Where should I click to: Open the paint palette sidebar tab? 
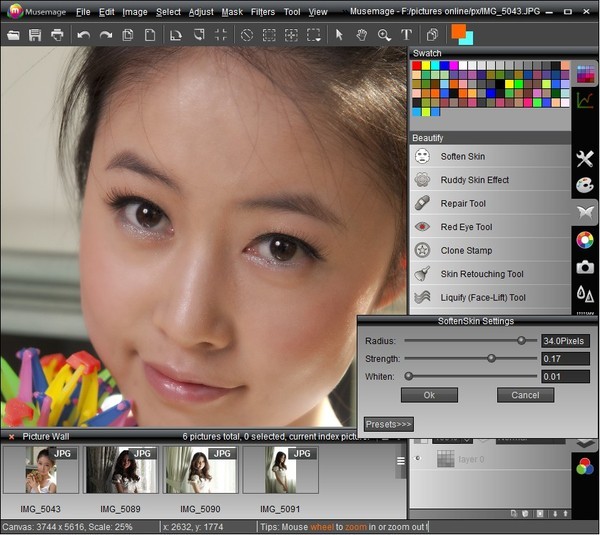tap(585, 185)
